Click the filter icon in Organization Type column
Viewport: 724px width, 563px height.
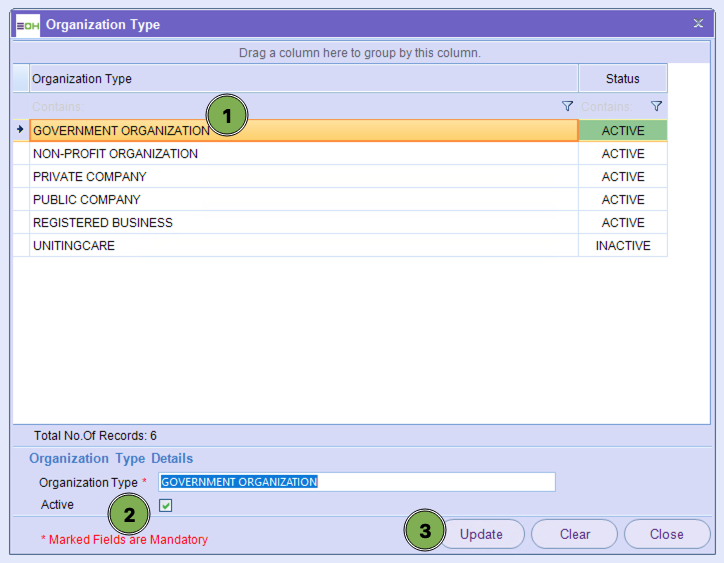point(567,106)
